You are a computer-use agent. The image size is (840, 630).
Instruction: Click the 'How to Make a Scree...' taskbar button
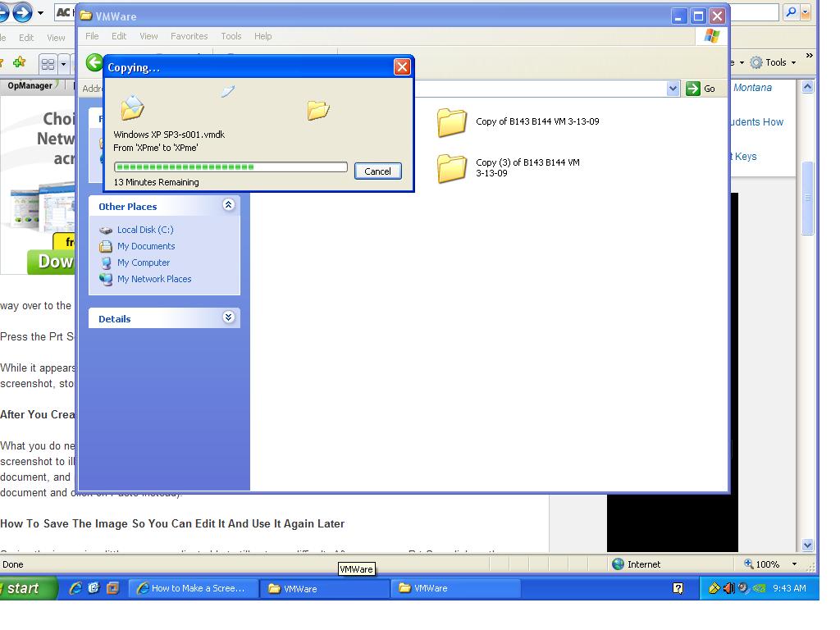click(193, 588)
